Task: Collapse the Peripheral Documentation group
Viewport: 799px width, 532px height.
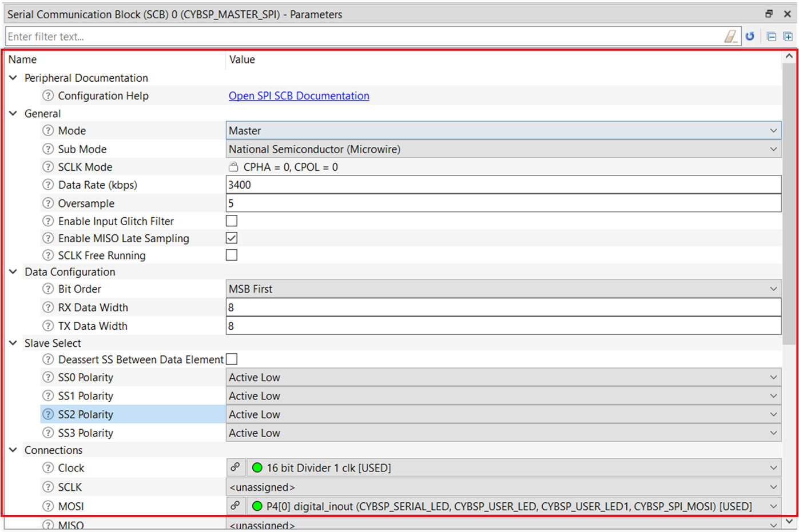Action: [x=13, y=78]
